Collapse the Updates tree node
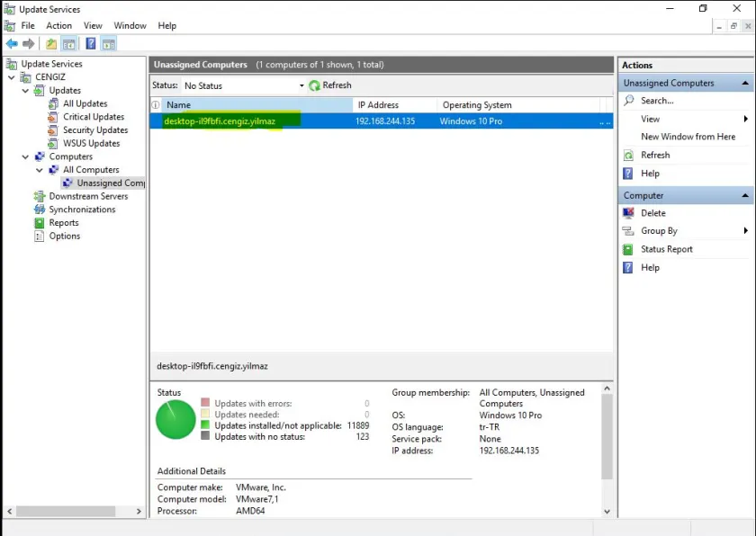The width and height of the screenshot is (756, 536). tap(25, 91)
